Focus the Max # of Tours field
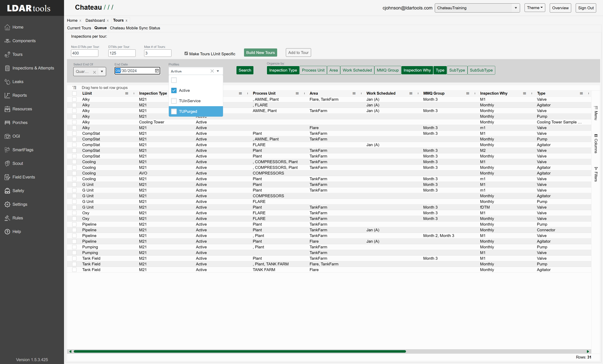 (158, 53)
